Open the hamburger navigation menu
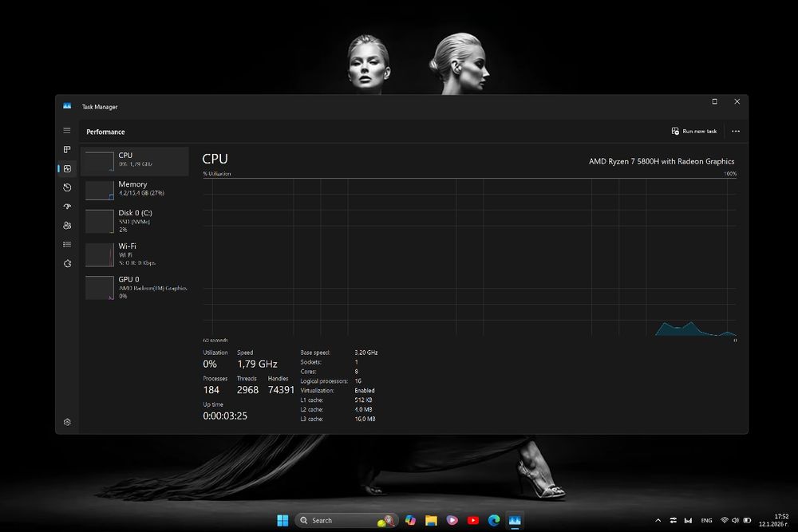The width and height of the screenshot is (798, 532). point(67,131)
